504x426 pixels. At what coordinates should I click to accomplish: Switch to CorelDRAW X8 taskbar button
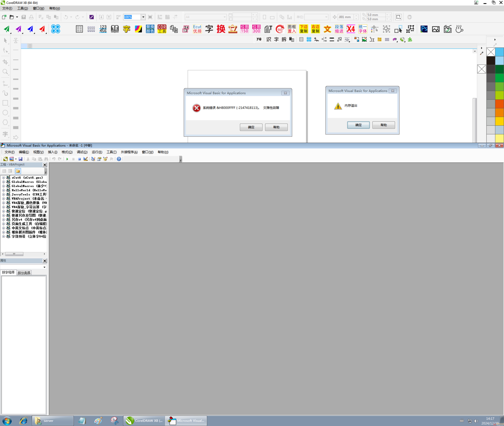click(144, 421)
